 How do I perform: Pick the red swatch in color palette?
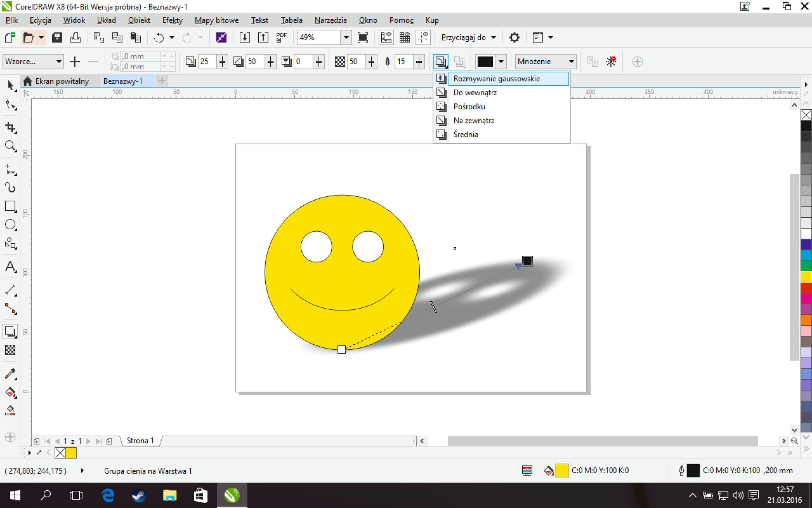coord(806,288)
